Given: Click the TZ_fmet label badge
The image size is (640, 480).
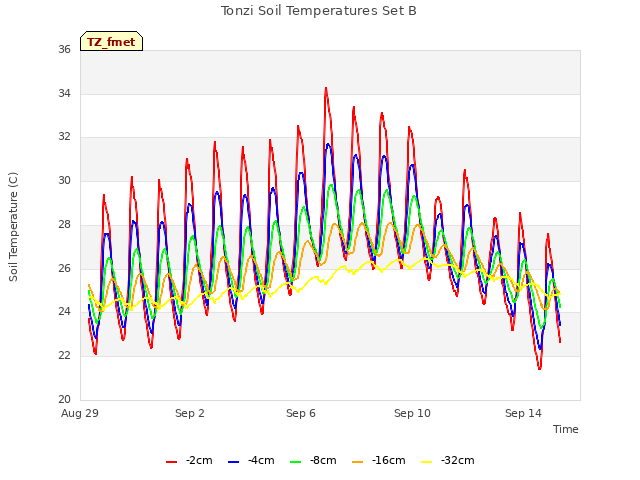Looking at the screenshot, I should [111, 41].
